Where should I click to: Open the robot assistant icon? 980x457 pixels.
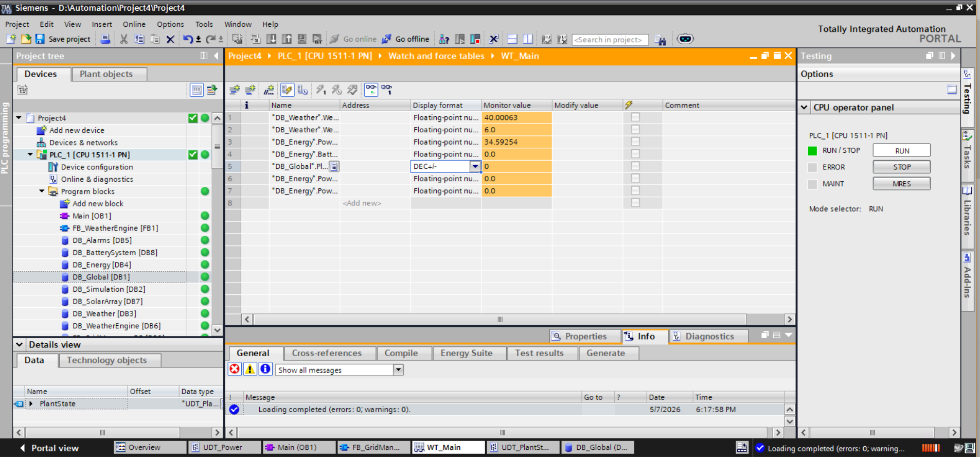685,39
